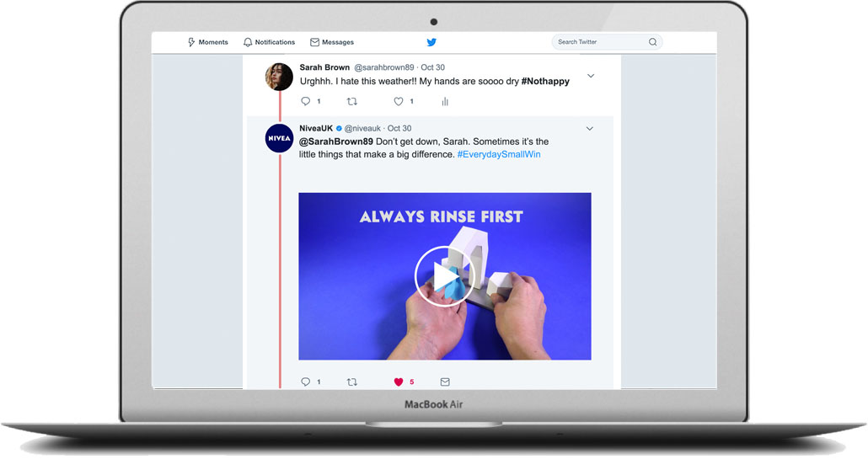This screenshot has height=459, width=868.
Task: Retweet Sarah Brown's tweet
Action: 352,101
